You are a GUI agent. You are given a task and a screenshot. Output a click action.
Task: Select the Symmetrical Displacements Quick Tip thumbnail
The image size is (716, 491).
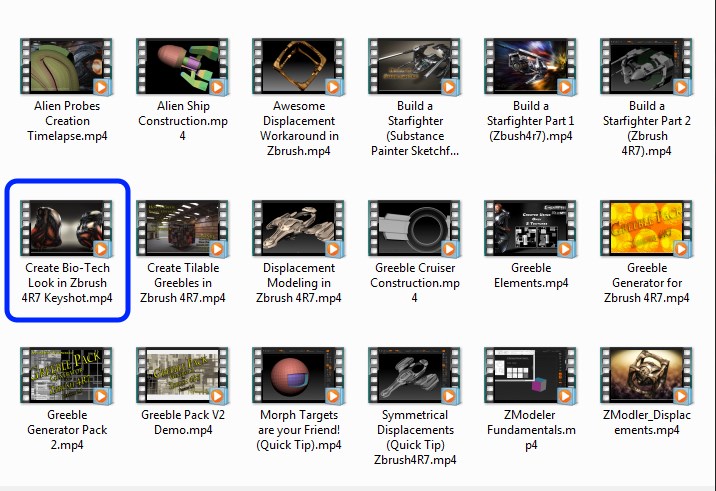point(415,375)
